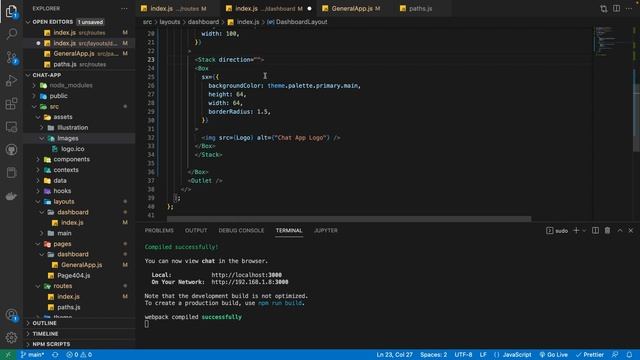Open feedback icon in status bar
The height and width of the screenshot is (360, 640).
(x=615, y=355)
